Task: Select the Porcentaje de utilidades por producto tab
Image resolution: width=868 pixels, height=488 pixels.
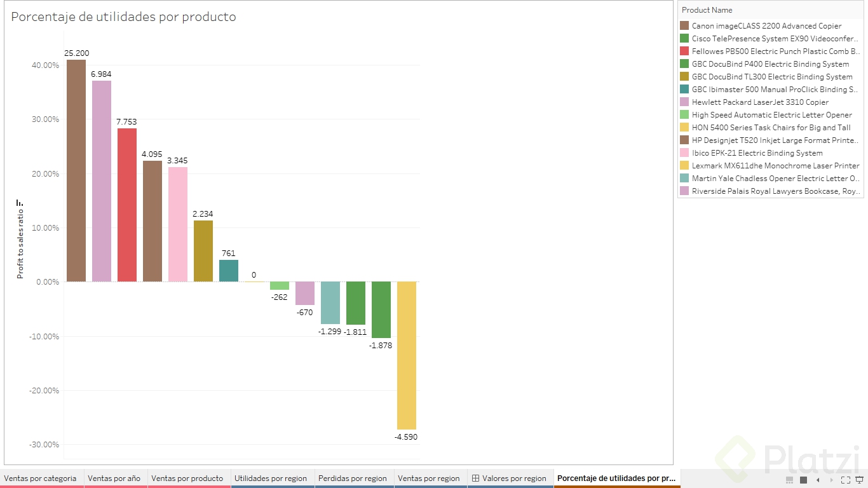Action: click(x=617, y=478)
